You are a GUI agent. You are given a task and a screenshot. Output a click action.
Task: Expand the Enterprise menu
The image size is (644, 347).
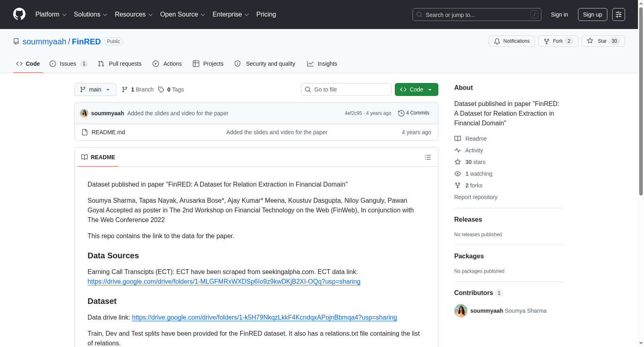[x=231, y=15]
